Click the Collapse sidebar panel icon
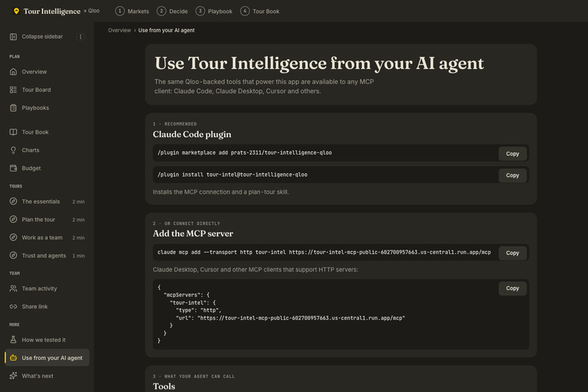The width and height of the screenshot is (588, 392). (x=13, y=36)
